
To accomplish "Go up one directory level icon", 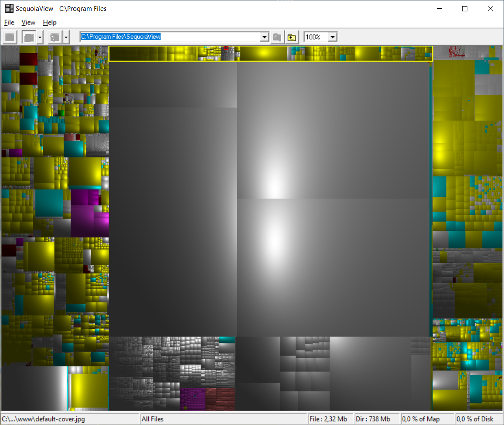I will click(291, 37).
